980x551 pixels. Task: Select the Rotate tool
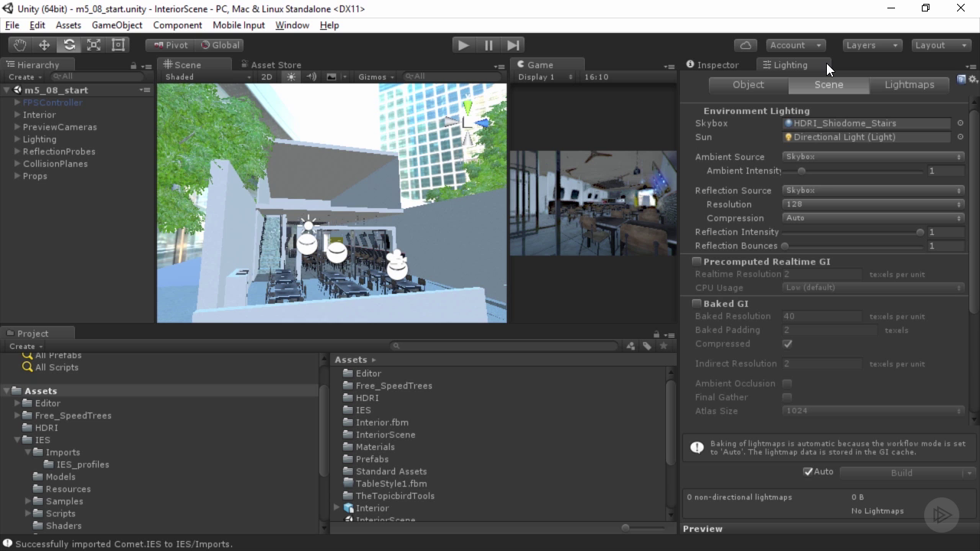pos(69,45)
